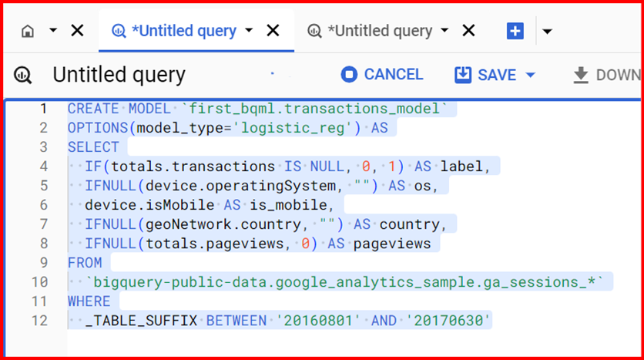Image resolution: width=644 pixels, height=360 pixels.
Task: Click the totals.transactions IS NULL line
Action: click(287, 167)
